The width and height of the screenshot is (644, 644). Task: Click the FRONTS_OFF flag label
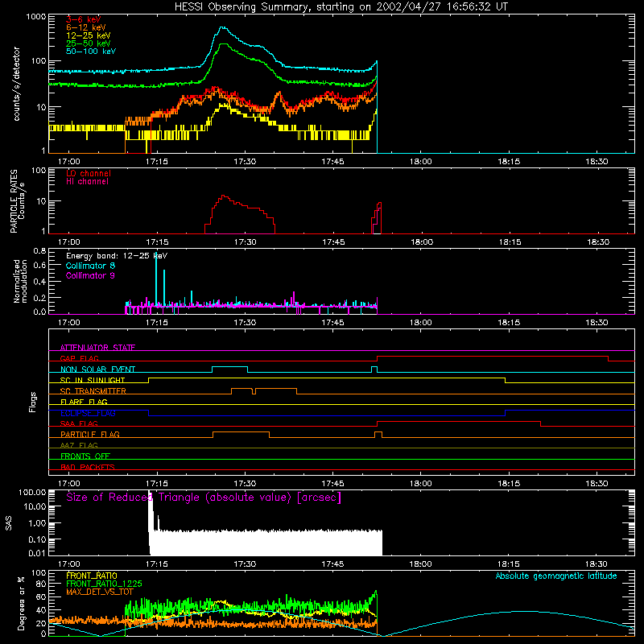click(85, 456)
